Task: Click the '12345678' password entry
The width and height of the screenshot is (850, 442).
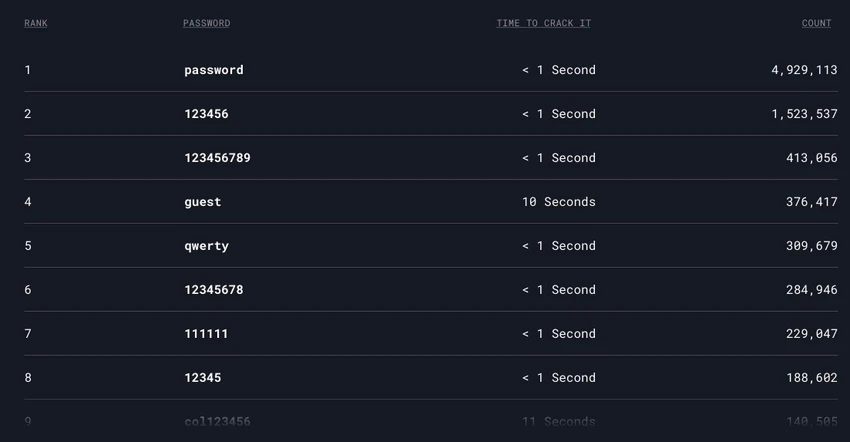Action: pyautogui.click(x=214, y=290)
